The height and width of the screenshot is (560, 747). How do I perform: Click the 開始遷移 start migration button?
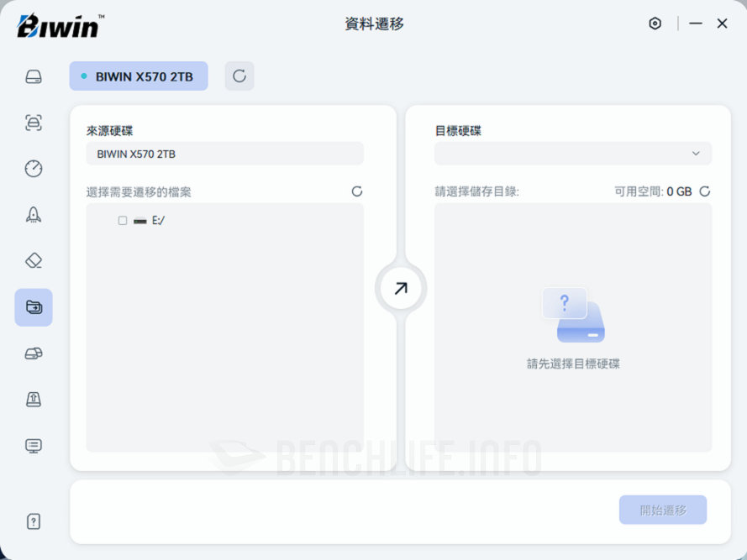pyautogui.click(x=662, y=510)
